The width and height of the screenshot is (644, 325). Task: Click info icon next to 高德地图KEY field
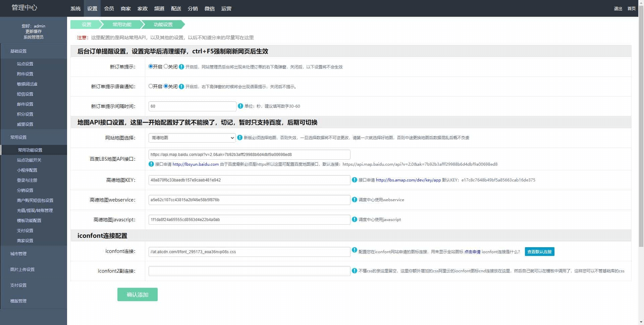point(355,180)
